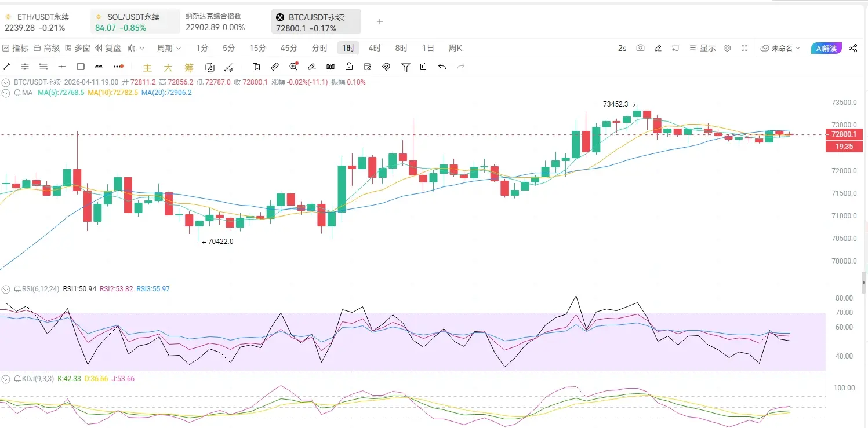Switch to the 5分 timeframe
This screenshot has height=428, width=868.
[229, 48]
